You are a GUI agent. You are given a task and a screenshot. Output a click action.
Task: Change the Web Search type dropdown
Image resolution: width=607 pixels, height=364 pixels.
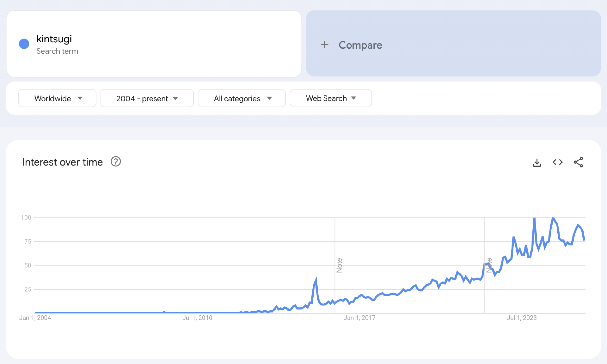[x=331, y=98]
